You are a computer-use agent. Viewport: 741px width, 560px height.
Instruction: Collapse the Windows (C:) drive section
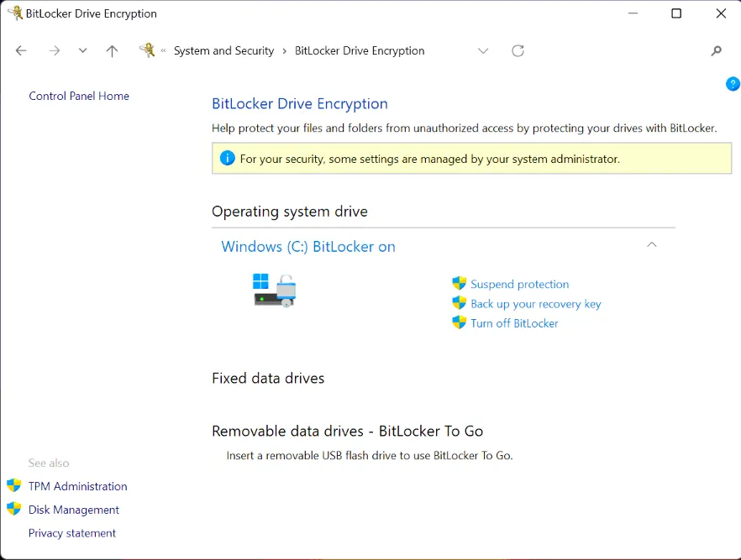(x=652, y=244)
